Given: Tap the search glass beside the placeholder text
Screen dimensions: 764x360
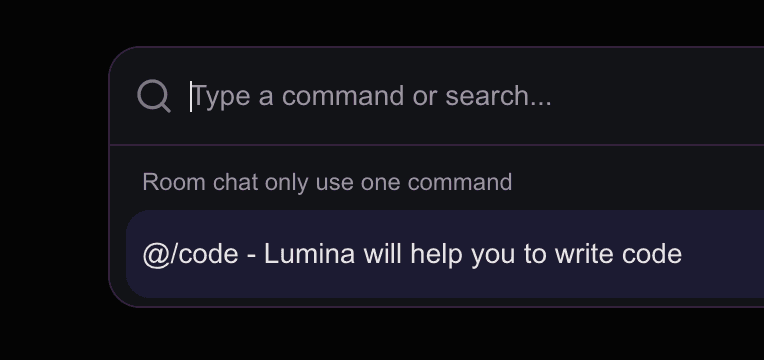Looking at the screenshot, I should pos(153,96).
